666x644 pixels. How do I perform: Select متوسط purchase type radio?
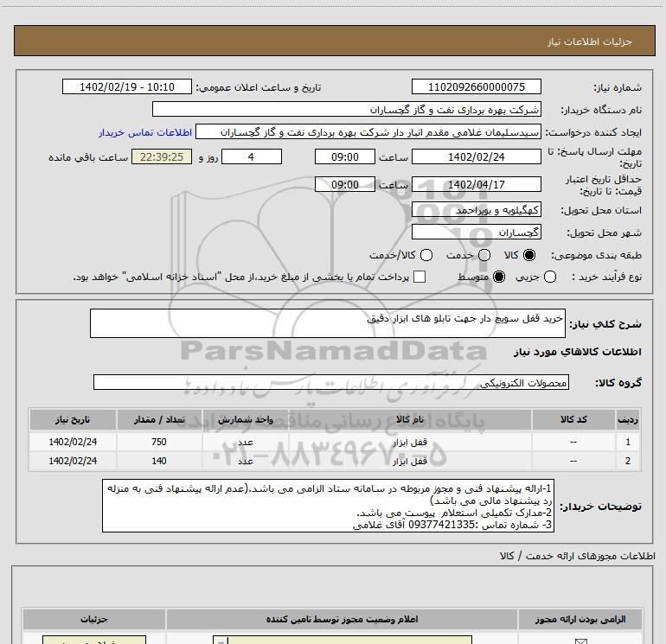pos(499,277)
